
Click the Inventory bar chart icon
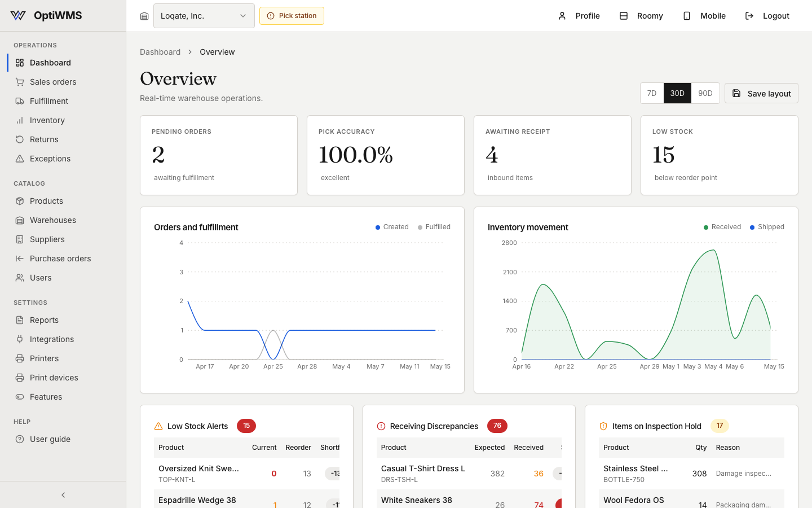coord(20,120)
